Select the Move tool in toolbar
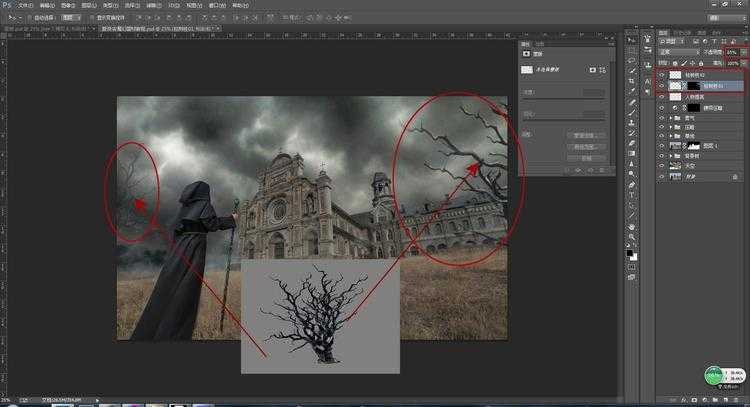The height and width of the screenshot is (407, 750). (632, 39)
